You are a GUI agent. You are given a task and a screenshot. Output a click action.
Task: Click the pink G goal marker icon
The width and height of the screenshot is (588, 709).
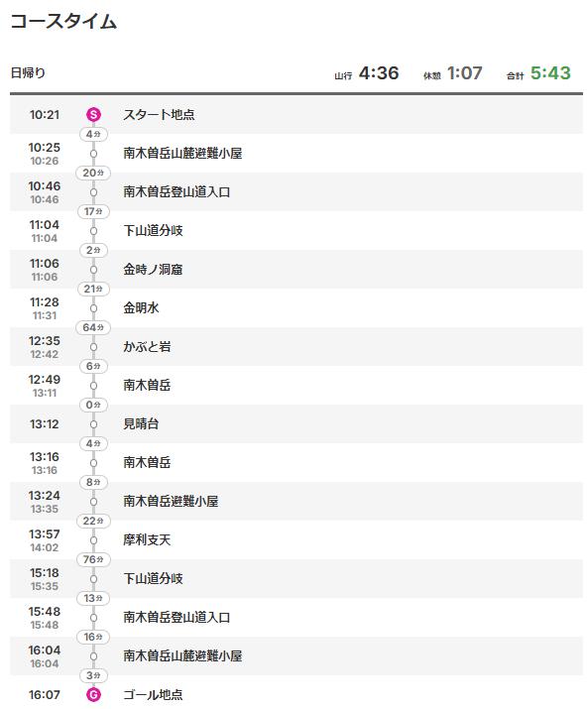coord(93,694)
